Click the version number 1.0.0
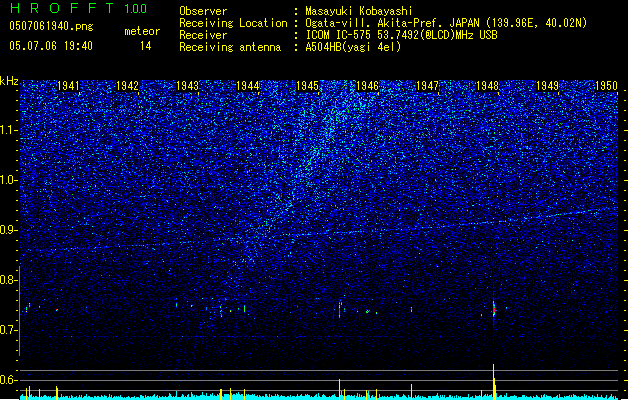The image size is (629, 400). click(x=135, y=9)
